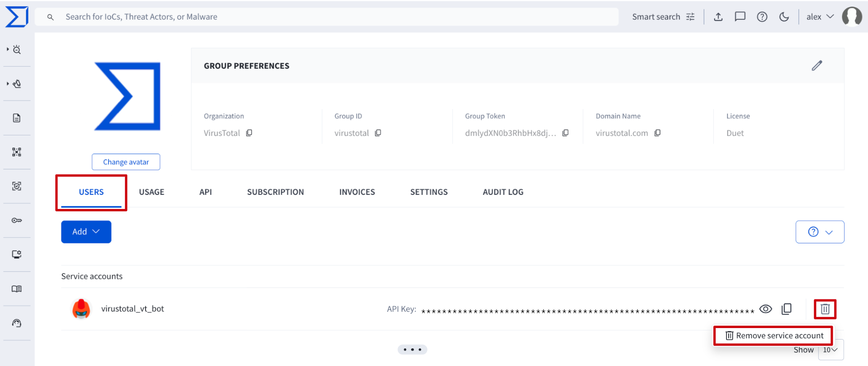Open the monitor settings sidebar icon
This screenshot has height=366, width=868.
coord(17,254)
